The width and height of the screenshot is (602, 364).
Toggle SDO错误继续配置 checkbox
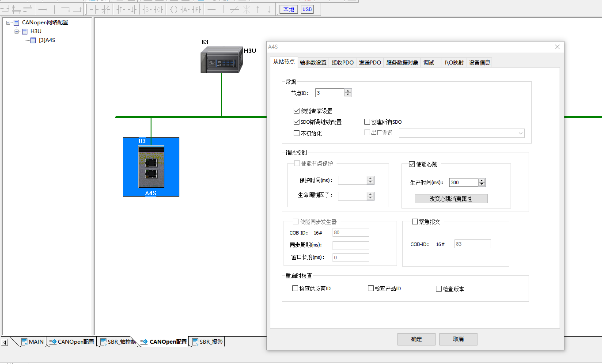click(x=296, y=122)
